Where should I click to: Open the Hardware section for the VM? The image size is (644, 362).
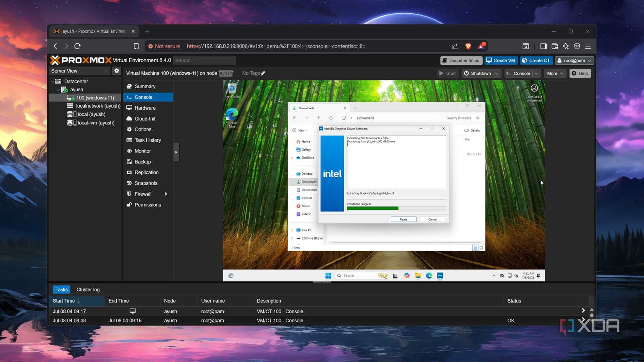tap(145, 108)
